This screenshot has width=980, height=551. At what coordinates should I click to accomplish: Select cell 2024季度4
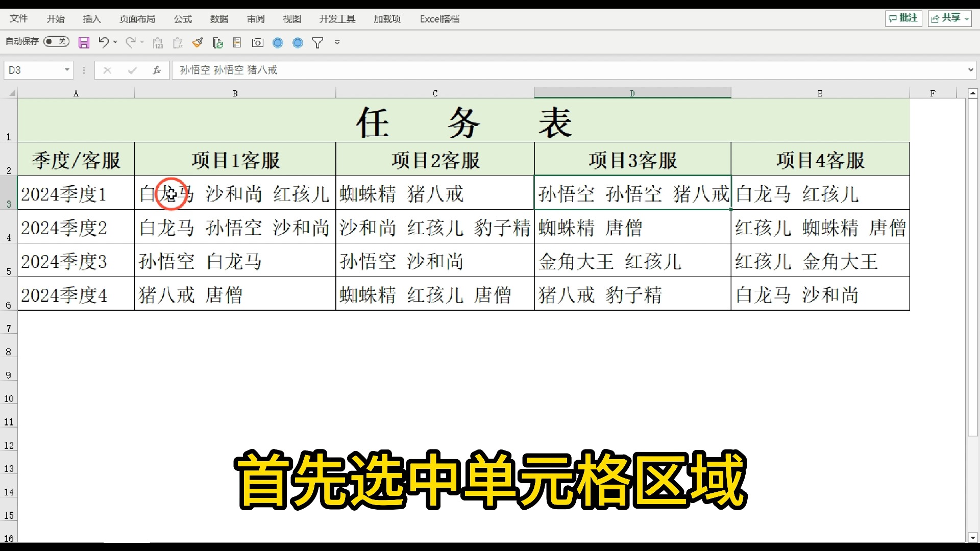click(76, 294)
